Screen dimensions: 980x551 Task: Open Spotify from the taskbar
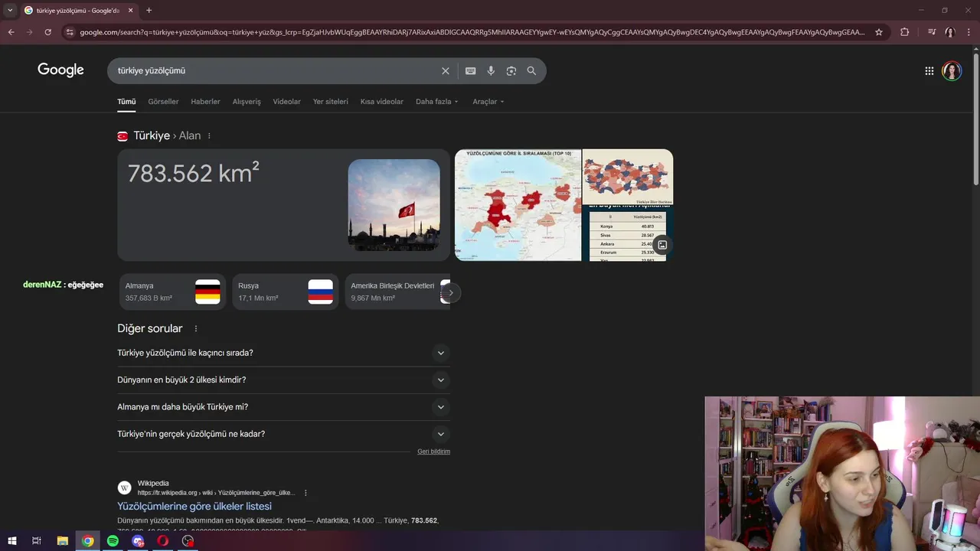[113, 541]
